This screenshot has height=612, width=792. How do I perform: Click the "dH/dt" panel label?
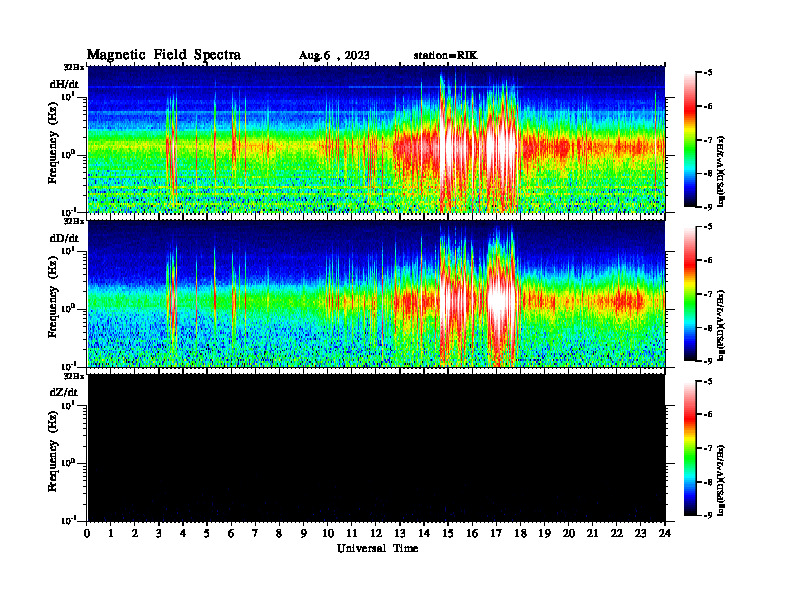coord(64,84)
